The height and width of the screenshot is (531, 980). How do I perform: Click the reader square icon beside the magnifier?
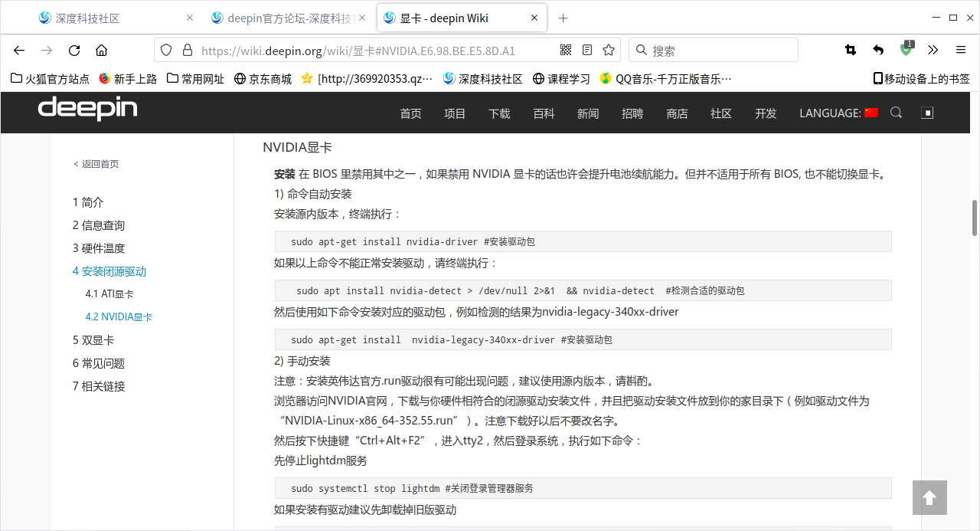click(927, 113)
